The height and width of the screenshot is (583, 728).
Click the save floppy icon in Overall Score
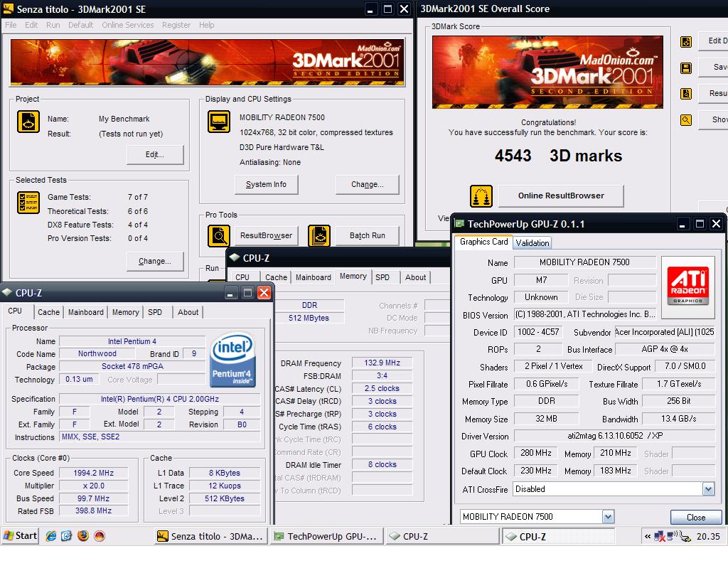coord(686,68)
